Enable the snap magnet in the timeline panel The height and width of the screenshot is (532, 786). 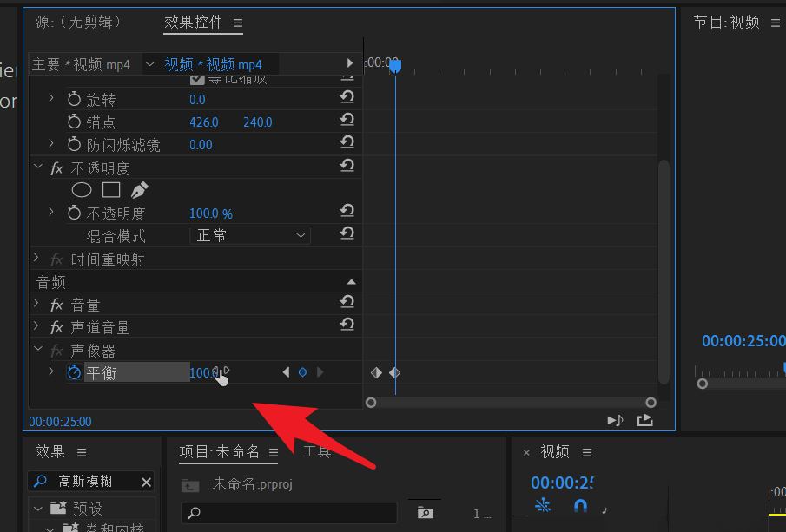tap(581, 504)
